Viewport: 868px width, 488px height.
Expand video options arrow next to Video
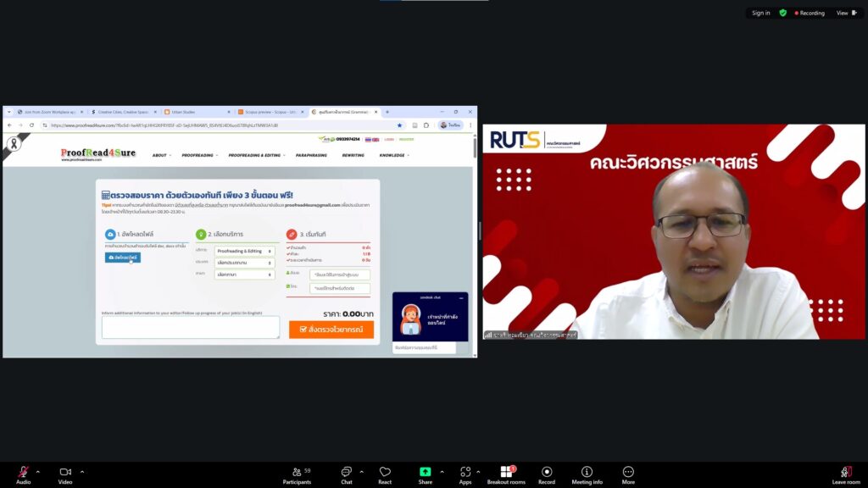click(x=81, y=471)
